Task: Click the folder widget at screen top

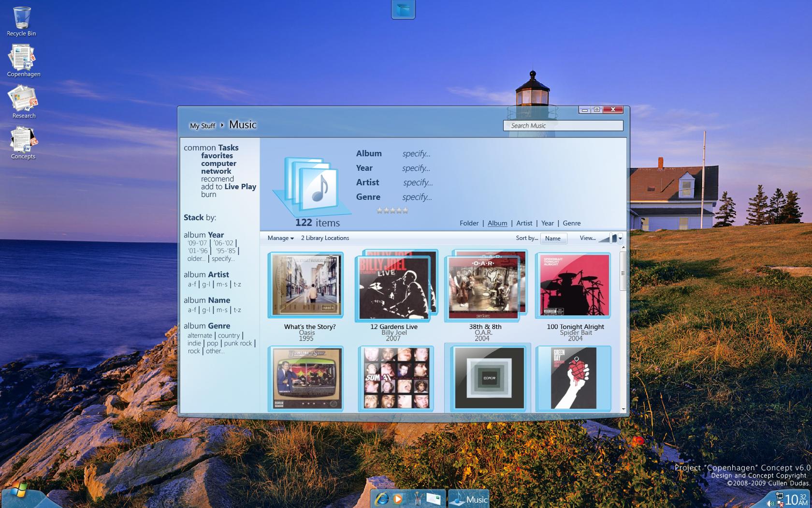Action: point(403,9)
